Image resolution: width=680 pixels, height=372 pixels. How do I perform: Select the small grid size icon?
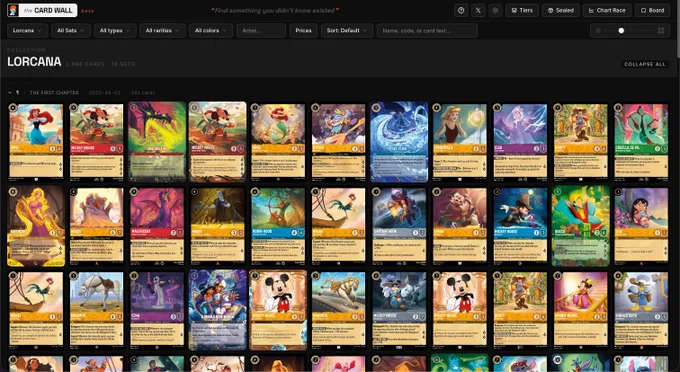(x=598, y=31)
